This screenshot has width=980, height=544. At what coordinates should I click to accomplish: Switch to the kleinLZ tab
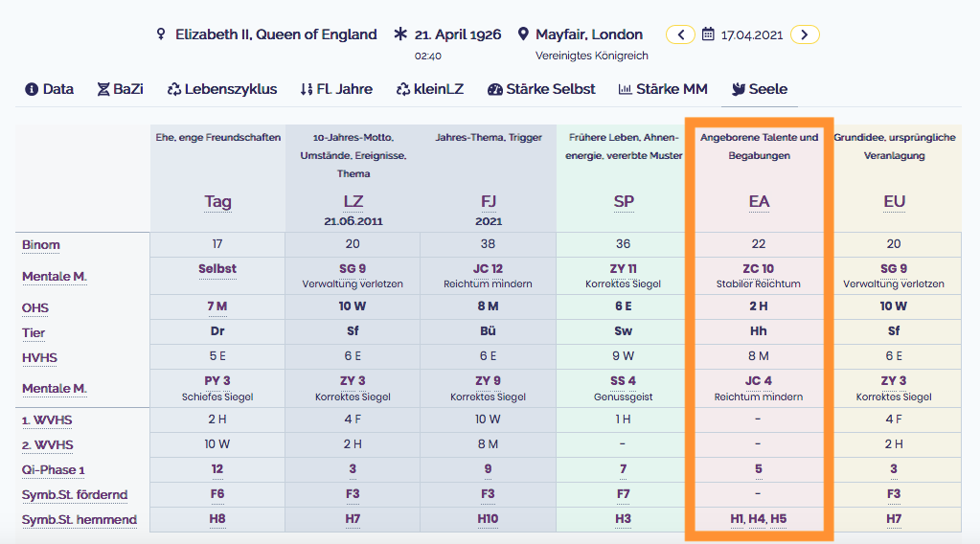click(430, 89)
